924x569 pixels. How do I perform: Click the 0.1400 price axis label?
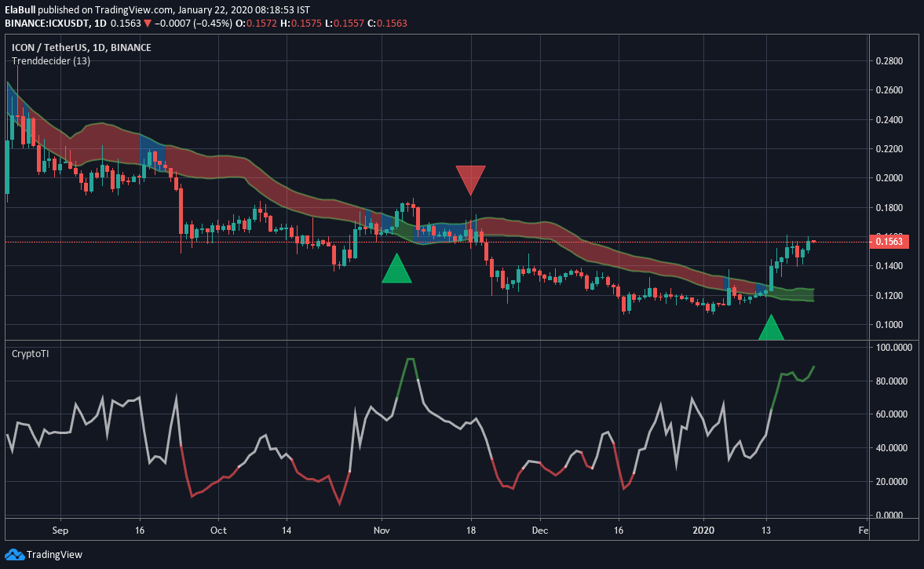(889, 265)
